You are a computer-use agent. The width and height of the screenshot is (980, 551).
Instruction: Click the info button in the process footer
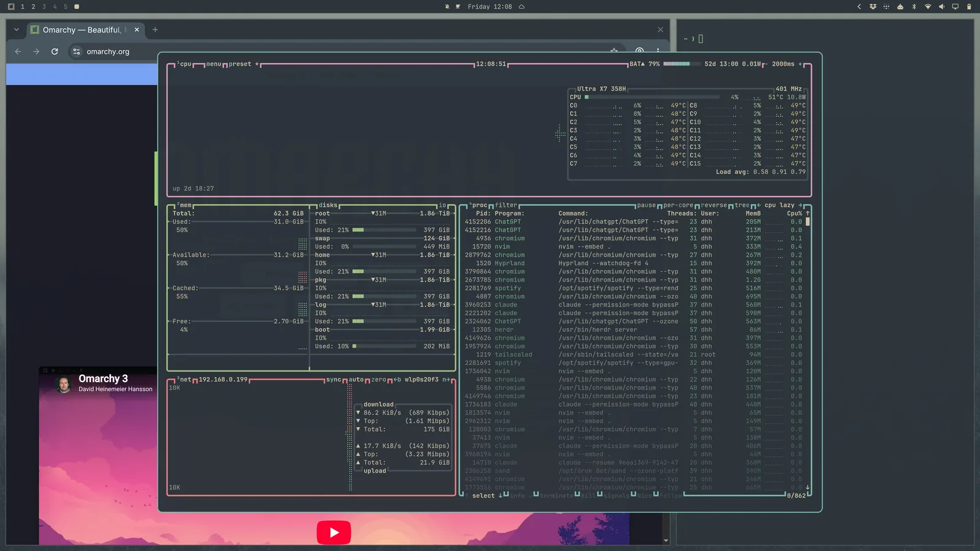pos(518,496)
